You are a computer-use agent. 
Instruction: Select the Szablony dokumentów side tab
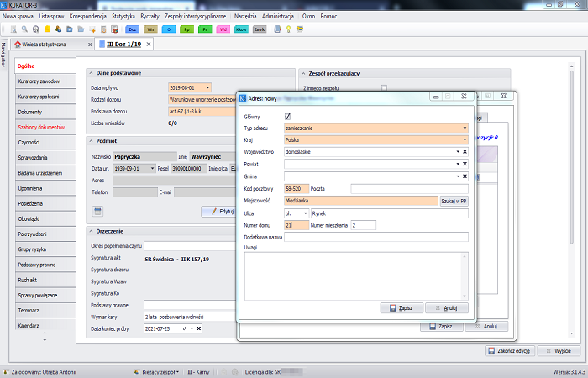[45, 127]
